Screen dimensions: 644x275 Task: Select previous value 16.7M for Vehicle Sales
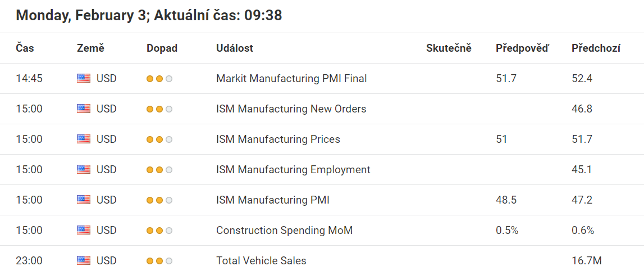587,260
